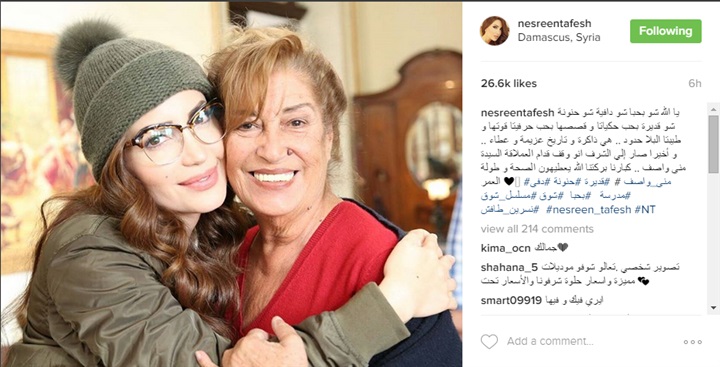
Task: Open commenter smart09919 profile
Action: click(x=510, y=301)
